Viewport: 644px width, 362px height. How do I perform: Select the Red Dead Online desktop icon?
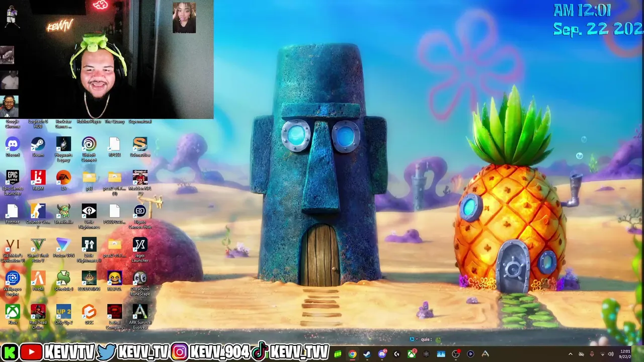(x=38, y=318)
